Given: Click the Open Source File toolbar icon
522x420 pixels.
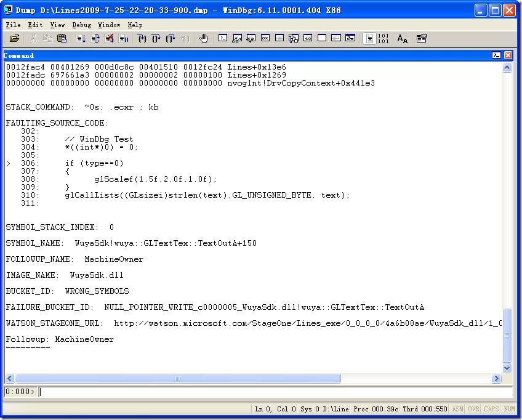Looking at the screenshot, I should (x=14, y=38).
